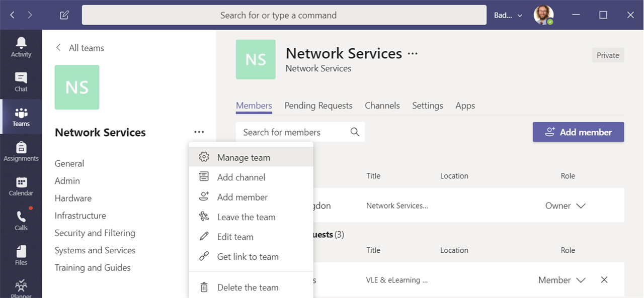
Task: Click the back navigation arrow
Action: point(13,15)
